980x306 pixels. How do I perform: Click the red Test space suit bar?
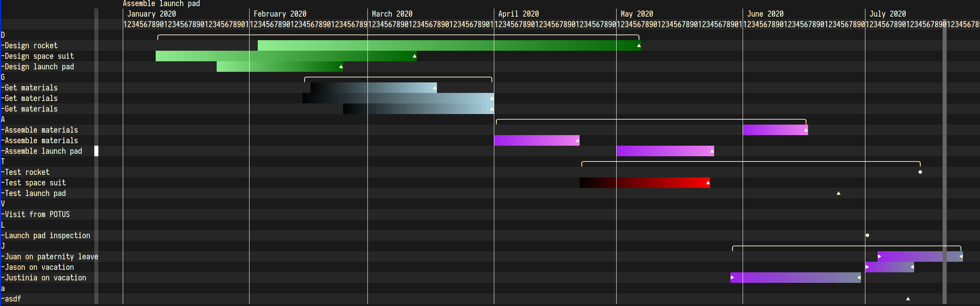point(645,183)
